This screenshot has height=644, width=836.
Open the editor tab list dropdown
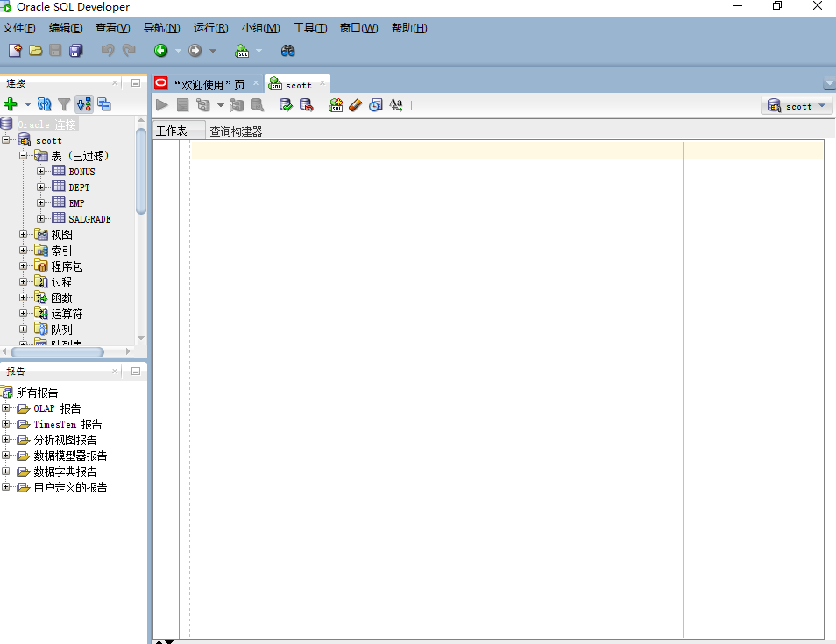(829, 84)
